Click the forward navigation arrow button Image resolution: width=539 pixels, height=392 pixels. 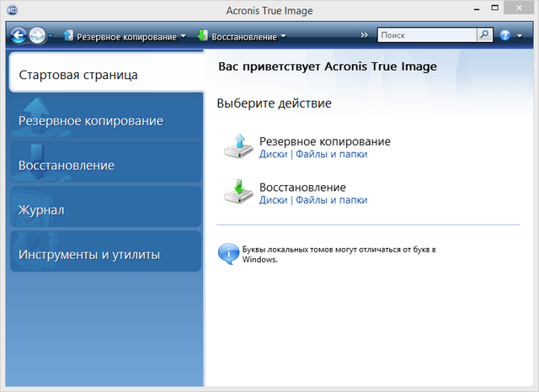click(37, 36)
